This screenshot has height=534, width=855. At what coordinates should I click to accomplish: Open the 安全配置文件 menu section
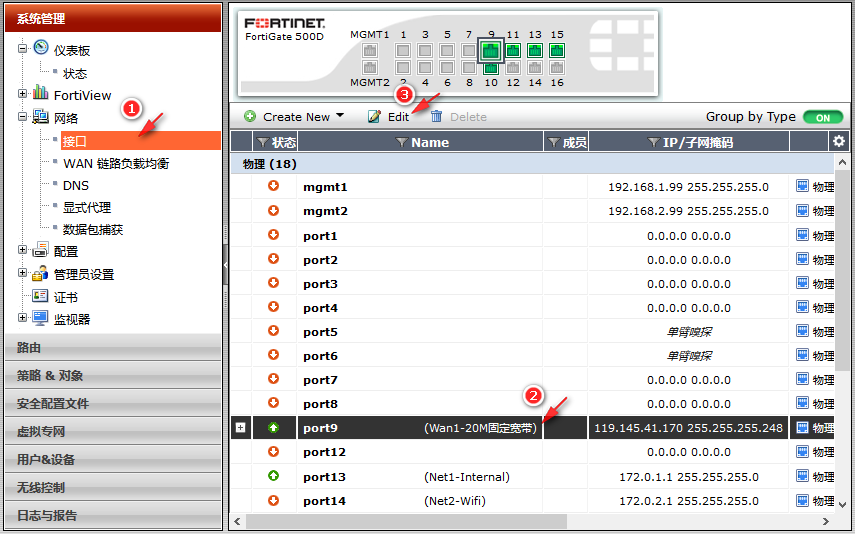click(x=113, y=403)
